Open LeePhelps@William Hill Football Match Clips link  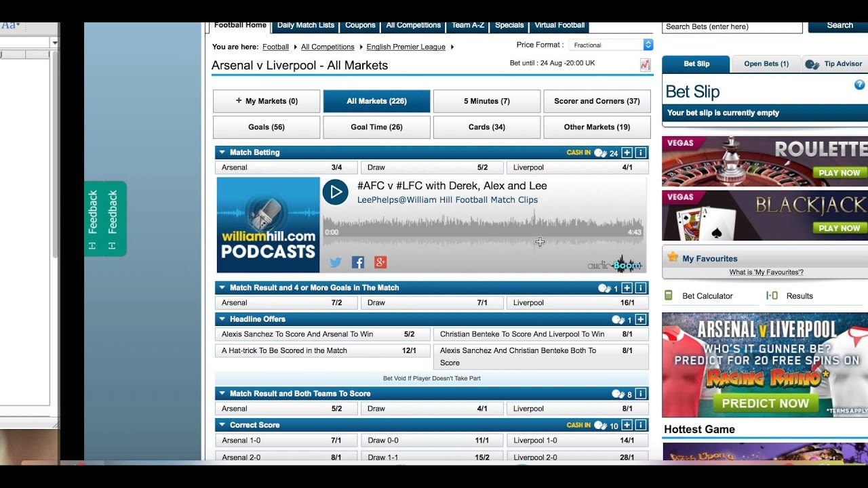click(448, 200)
